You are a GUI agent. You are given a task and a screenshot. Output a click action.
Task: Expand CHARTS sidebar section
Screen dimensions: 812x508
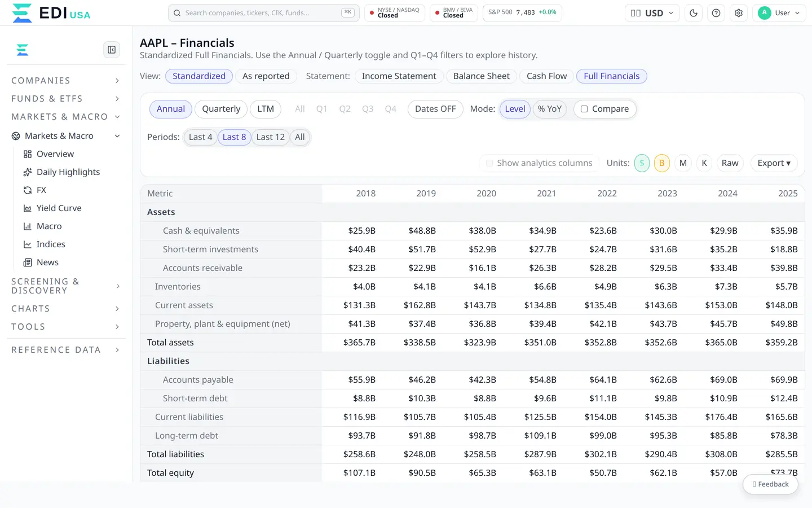tap(65, 309)
